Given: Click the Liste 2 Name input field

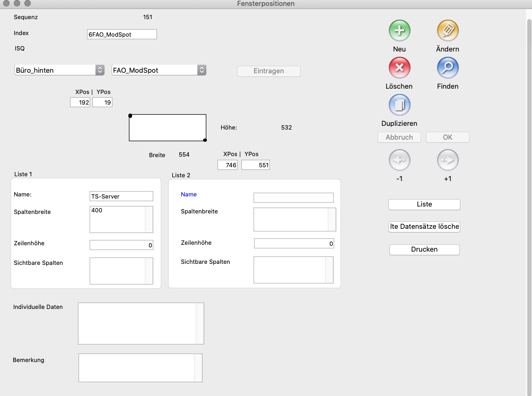Looking at the screenshot, I should tap(293, 197).
